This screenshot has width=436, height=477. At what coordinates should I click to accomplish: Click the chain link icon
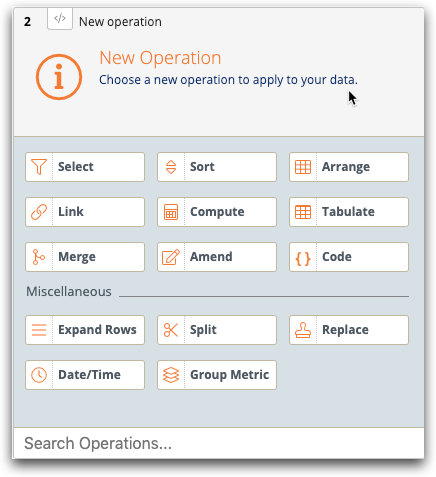click(x=39, y=212)
